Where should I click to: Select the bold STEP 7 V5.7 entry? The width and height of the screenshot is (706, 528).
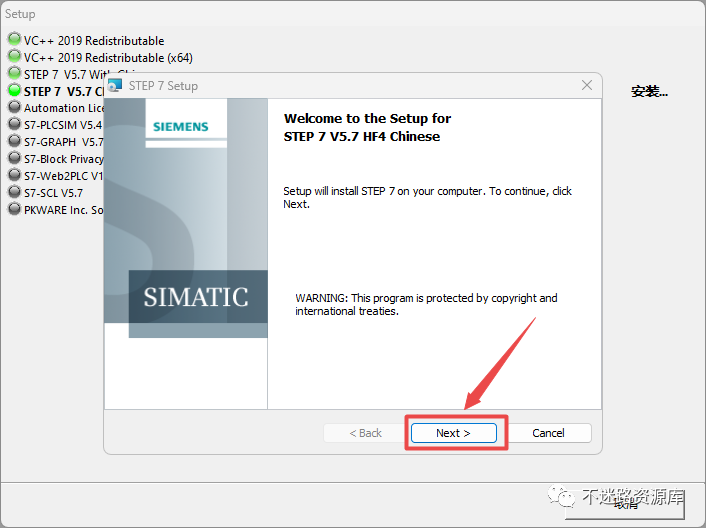(x=63, y=92)
